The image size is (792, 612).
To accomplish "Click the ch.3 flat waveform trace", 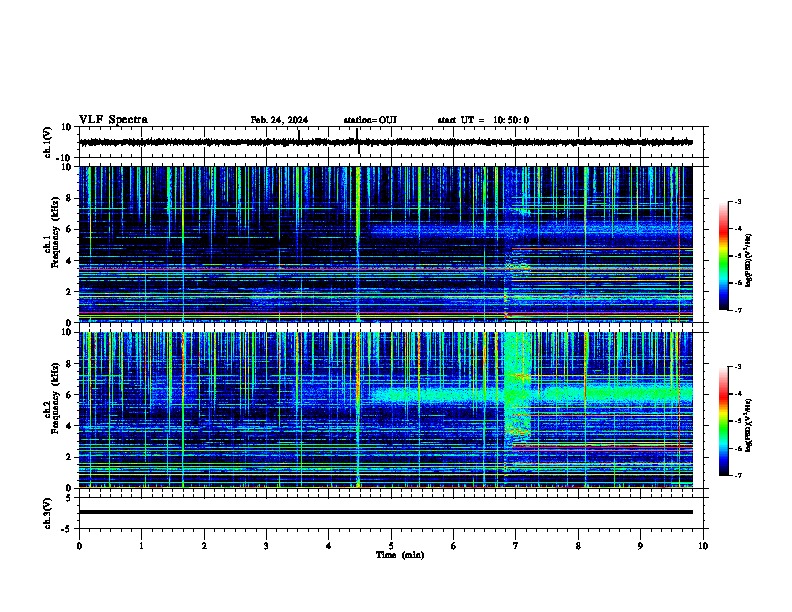I will (x=386, y=512).
